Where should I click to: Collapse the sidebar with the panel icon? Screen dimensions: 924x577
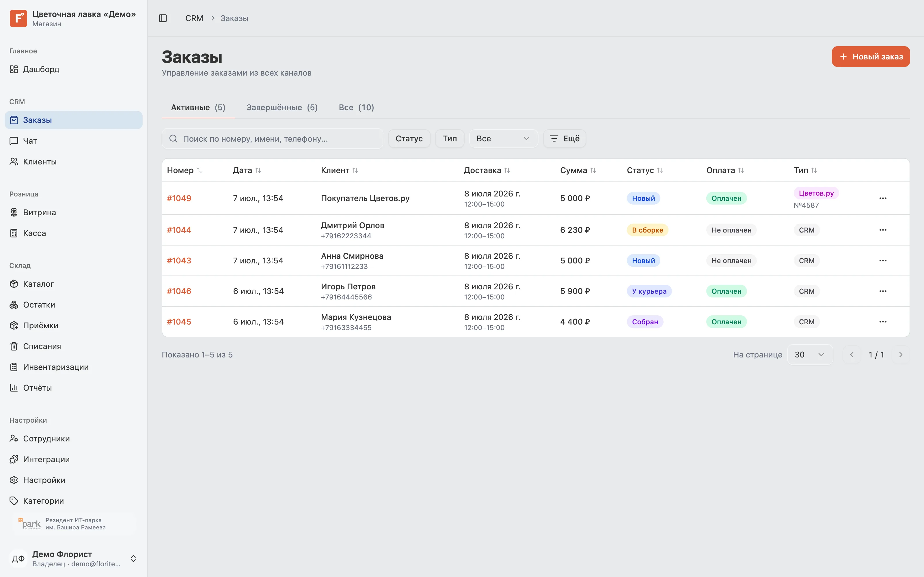coord(163,18)
